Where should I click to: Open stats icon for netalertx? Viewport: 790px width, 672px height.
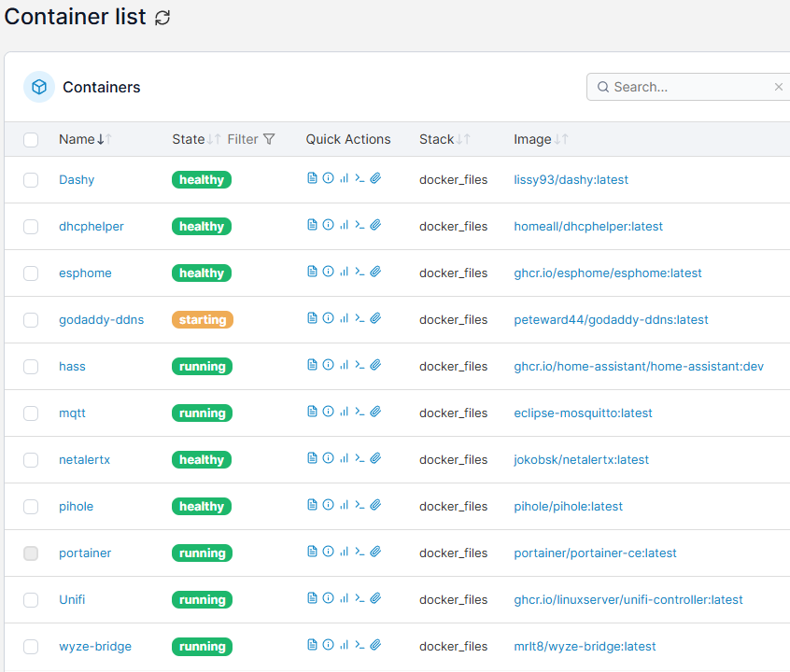pos(345,458)
